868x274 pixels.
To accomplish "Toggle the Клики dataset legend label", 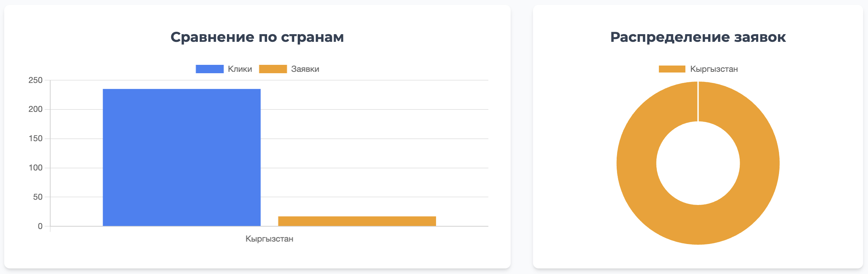I will [x=240, y=69].
